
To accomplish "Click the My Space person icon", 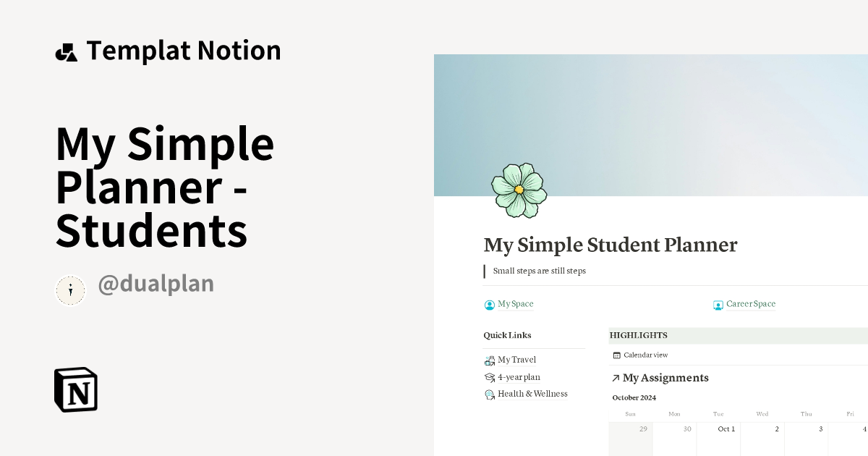I will (x=489, y=304).
